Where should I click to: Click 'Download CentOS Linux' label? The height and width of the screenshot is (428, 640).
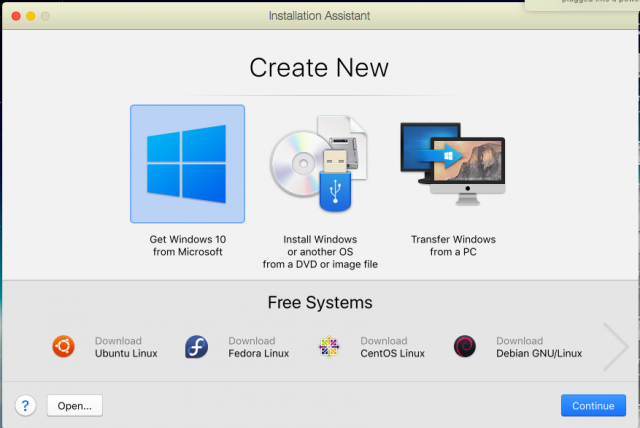pos(392,347)
